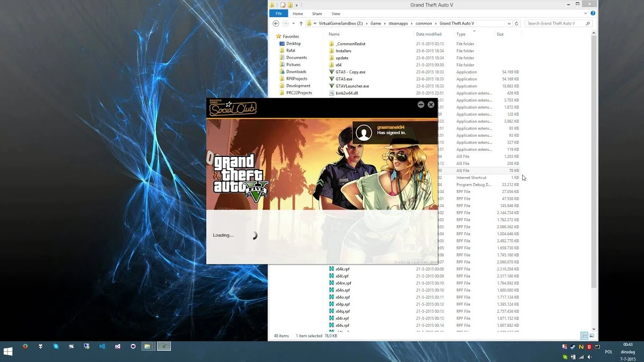Click the Steam icon in system tray
Screen dimensions: 644x362
[x=573, y=347]
